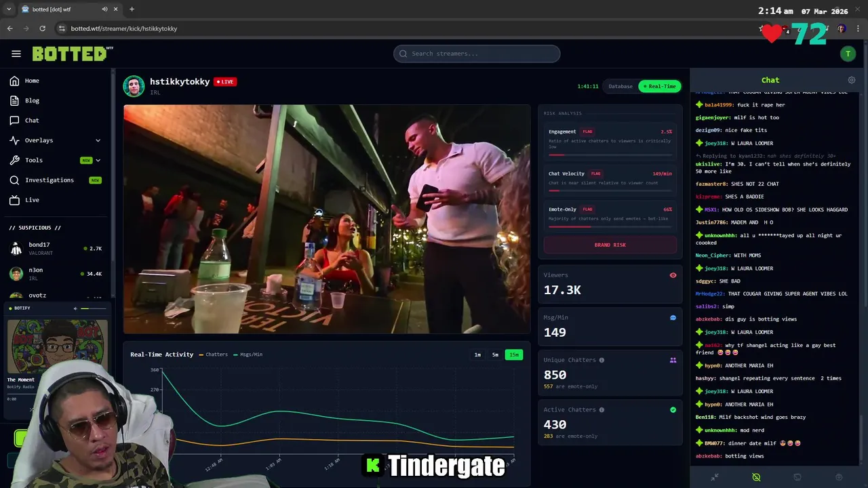The width and height of the screenshot is (868, 488).
Task: Click the Tools link icon
Action: click(x=14, y=160)
